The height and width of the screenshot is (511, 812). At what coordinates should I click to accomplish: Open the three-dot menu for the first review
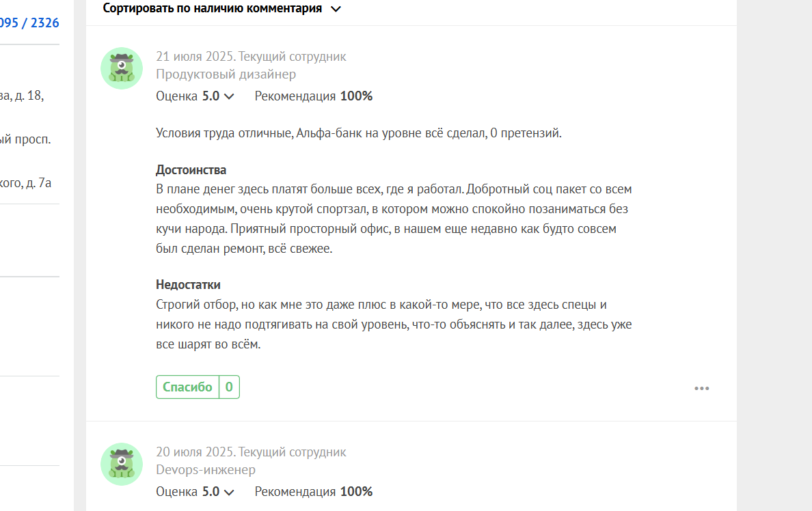coord(702,388)
